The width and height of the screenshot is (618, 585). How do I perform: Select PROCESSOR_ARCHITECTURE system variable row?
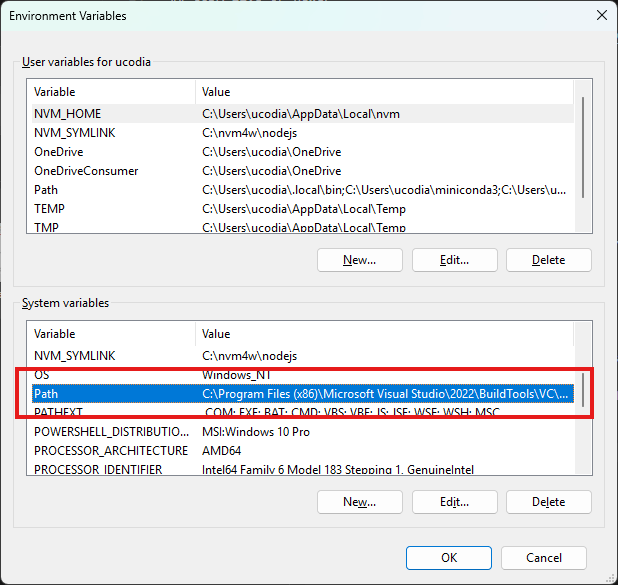110,451
